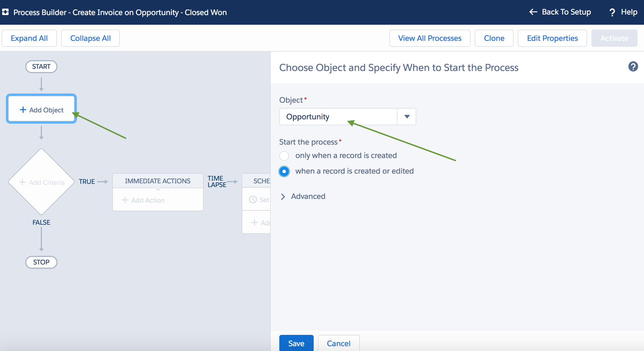The image size is (644, 351).
Task: Select the START node
Action: [41, 67]
